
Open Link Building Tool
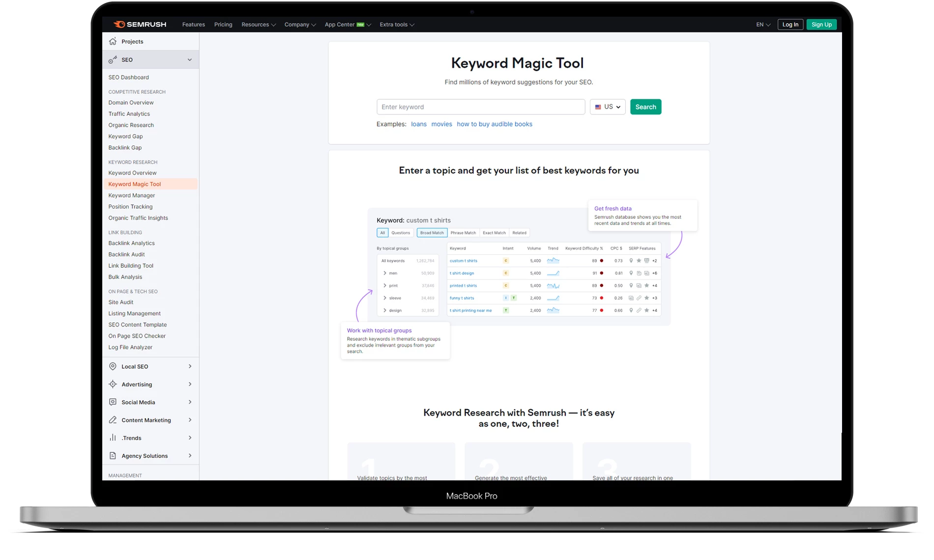click(131, 266)
